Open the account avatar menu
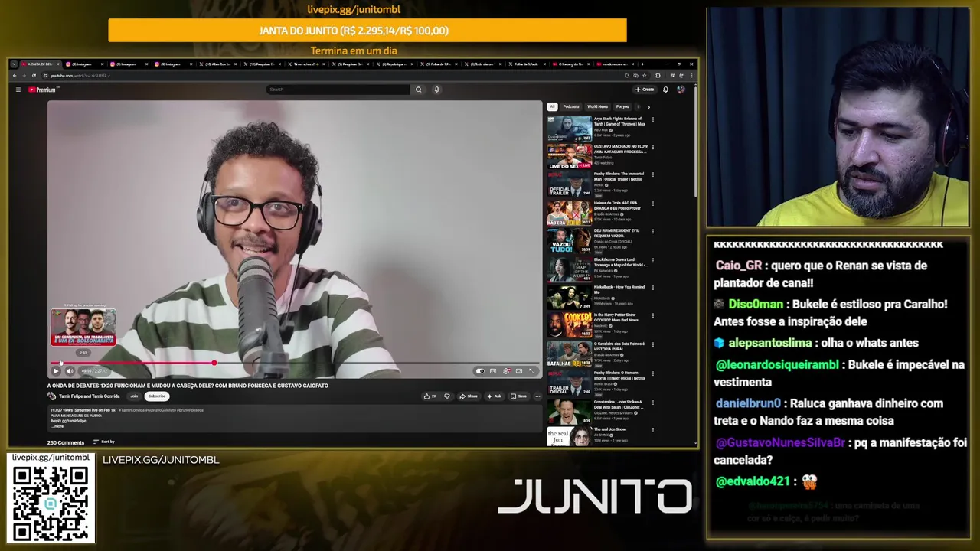The width and height of the screenshot is (980, 551). pos(681,90)
